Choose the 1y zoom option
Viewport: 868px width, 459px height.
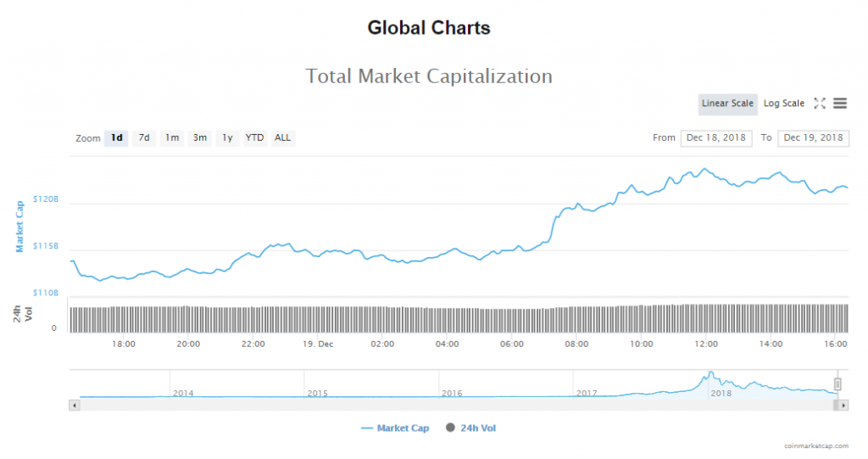click(227, 137)
